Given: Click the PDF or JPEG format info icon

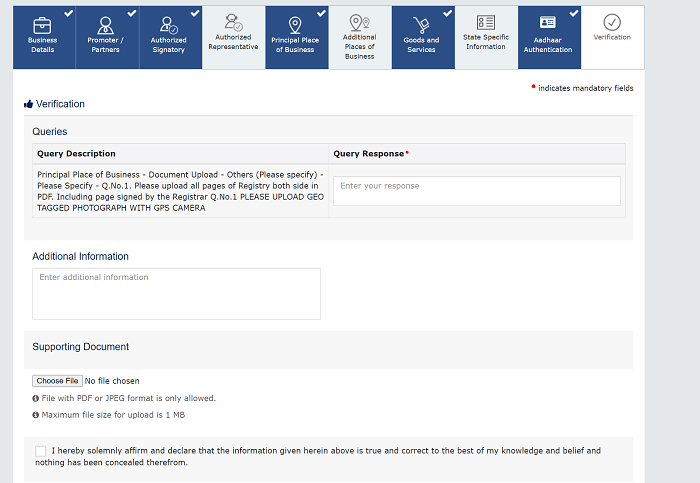Looking at the screenshot, I should (36, 398).
